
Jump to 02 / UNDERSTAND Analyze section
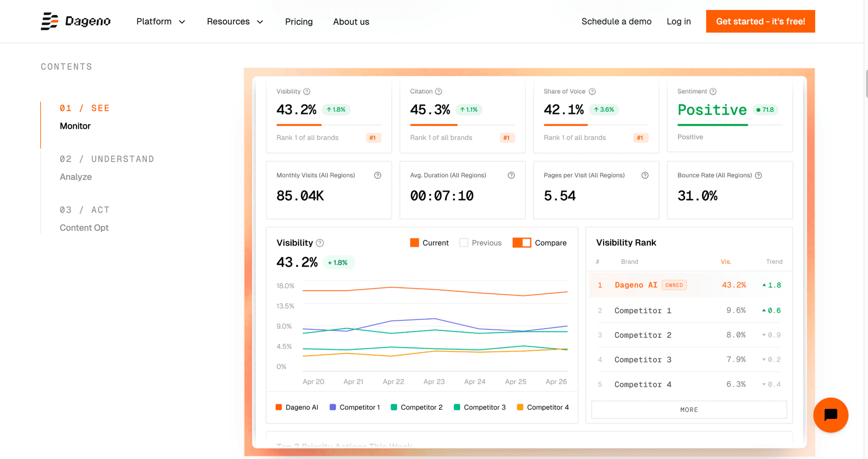pyautogui.click(x=107, y=168)
